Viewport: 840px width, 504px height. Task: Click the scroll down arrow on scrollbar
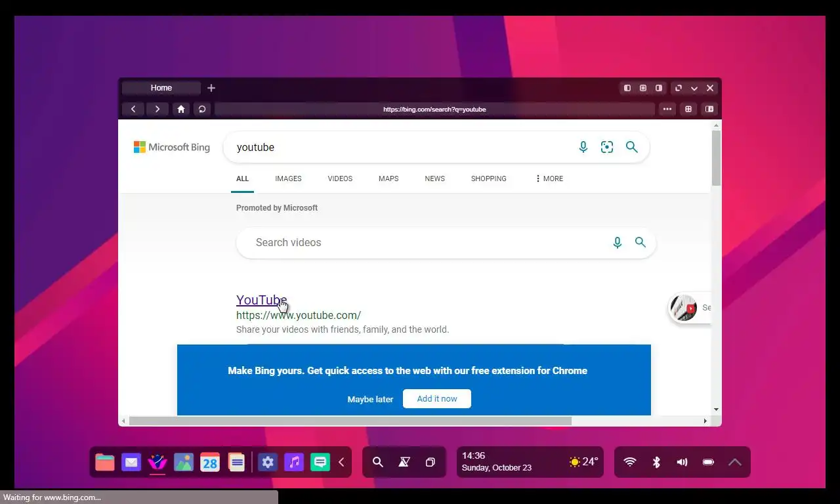pyautogui.click(x=716, y=409)
